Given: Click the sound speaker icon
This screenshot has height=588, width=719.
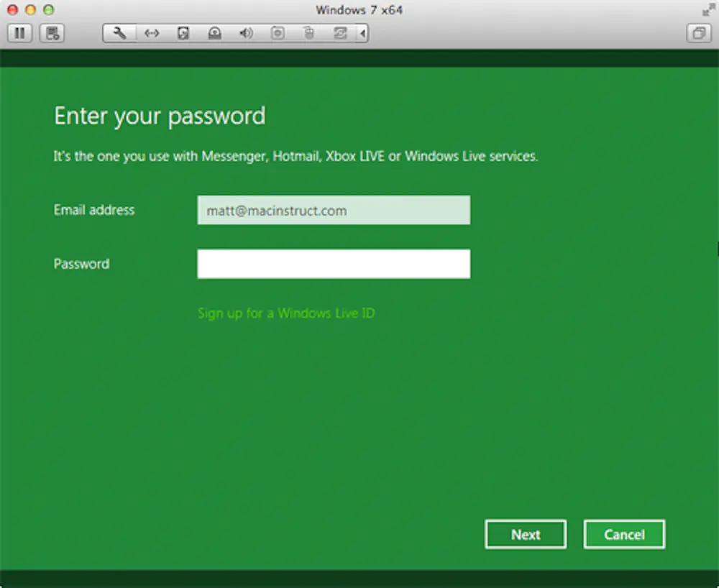Looking at the screenshot, I should [246, 33].
